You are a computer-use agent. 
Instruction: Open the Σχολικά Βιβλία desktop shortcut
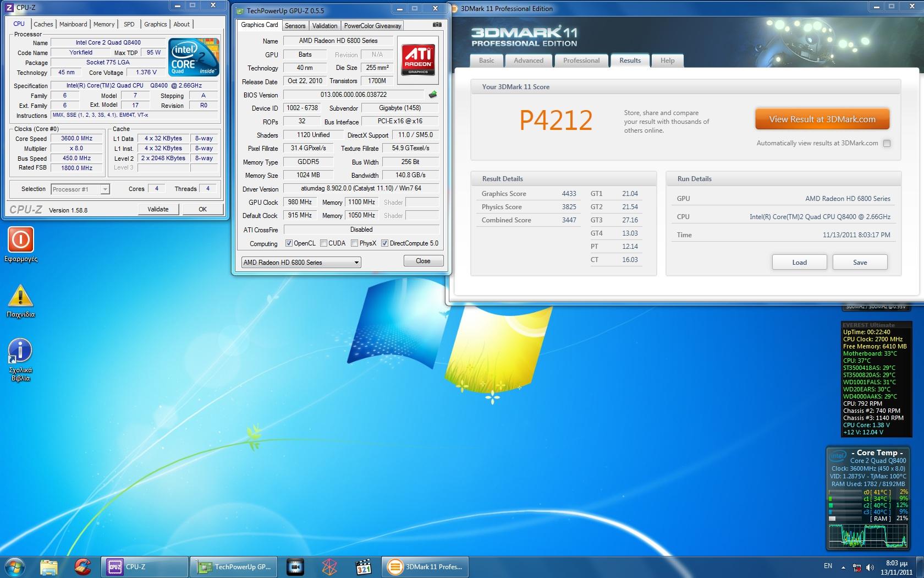click(x=21, y=360)
